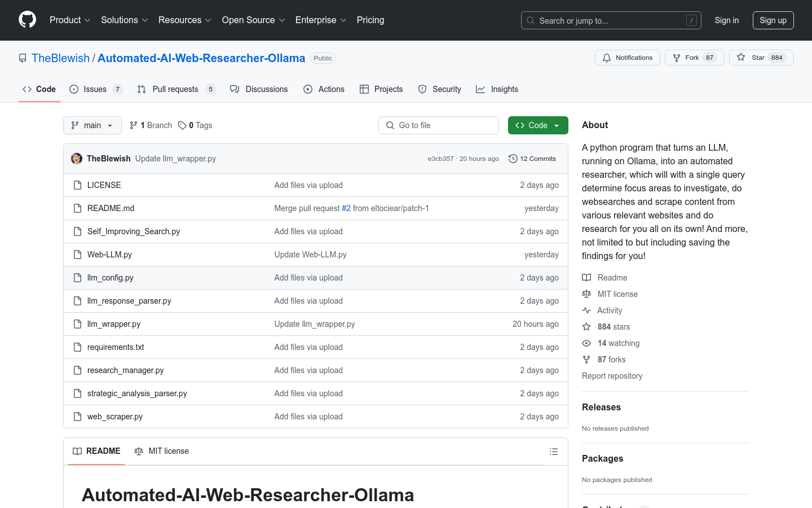Click the star icon beside 884 stars
812x508 pixels.
click(x=586, y=326)
